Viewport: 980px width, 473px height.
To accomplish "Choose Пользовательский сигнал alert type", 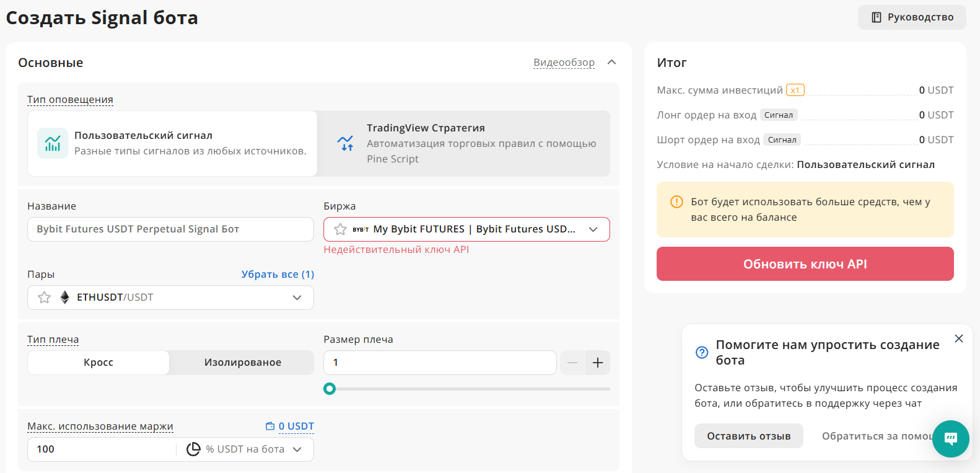I will (172, 143).
